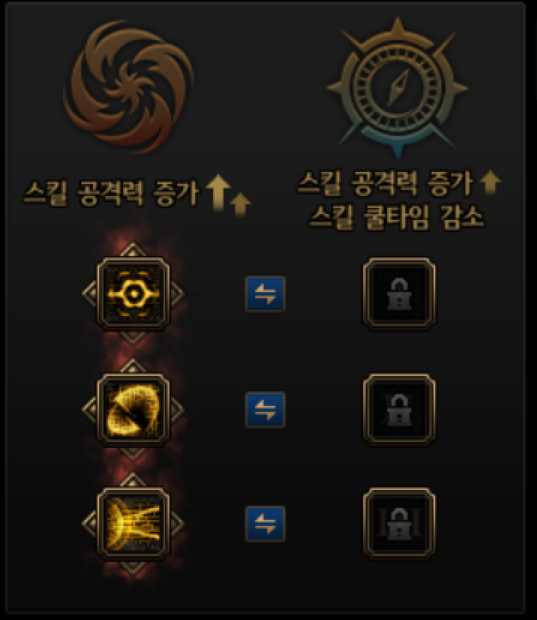Viewport: 537px width, 620px height.
Task: Toggle swap arrows beside the gear skill
Action: 265,294
